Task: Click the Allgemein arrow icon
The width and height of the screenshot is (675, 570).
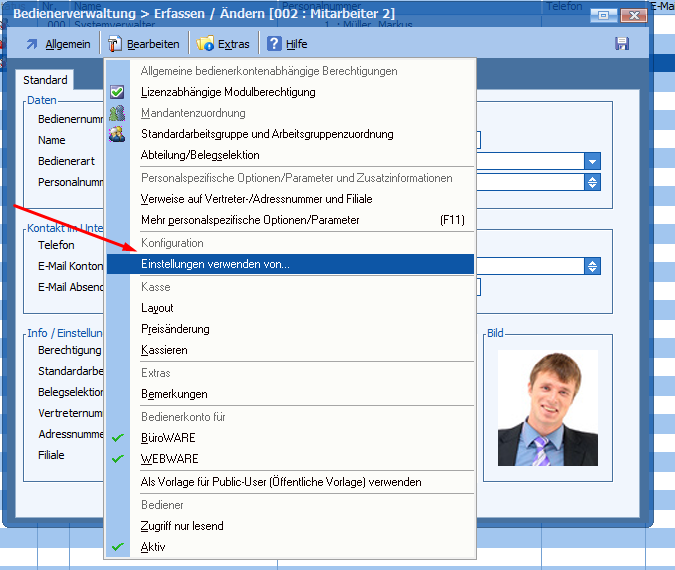Action: [32, 44]
